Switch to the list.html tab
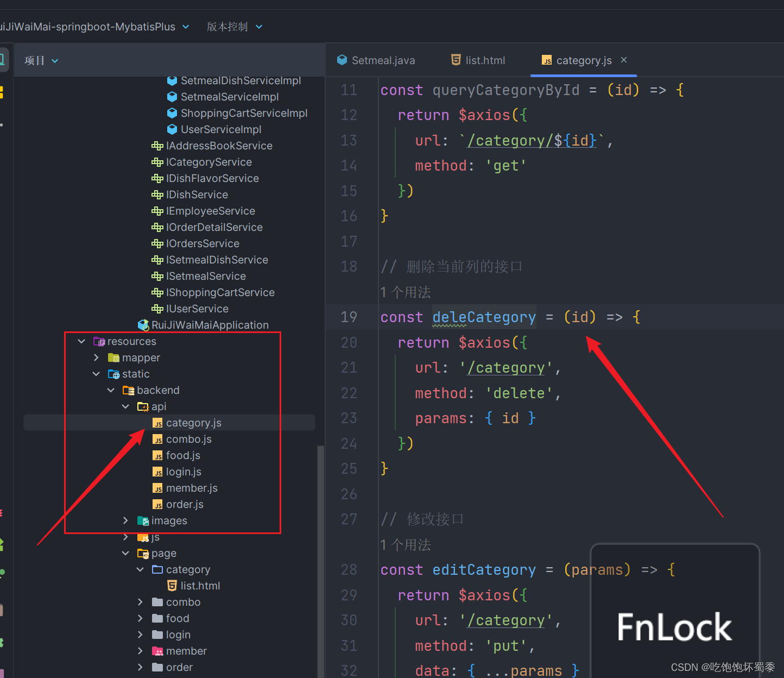 click(x=478, y=60)
